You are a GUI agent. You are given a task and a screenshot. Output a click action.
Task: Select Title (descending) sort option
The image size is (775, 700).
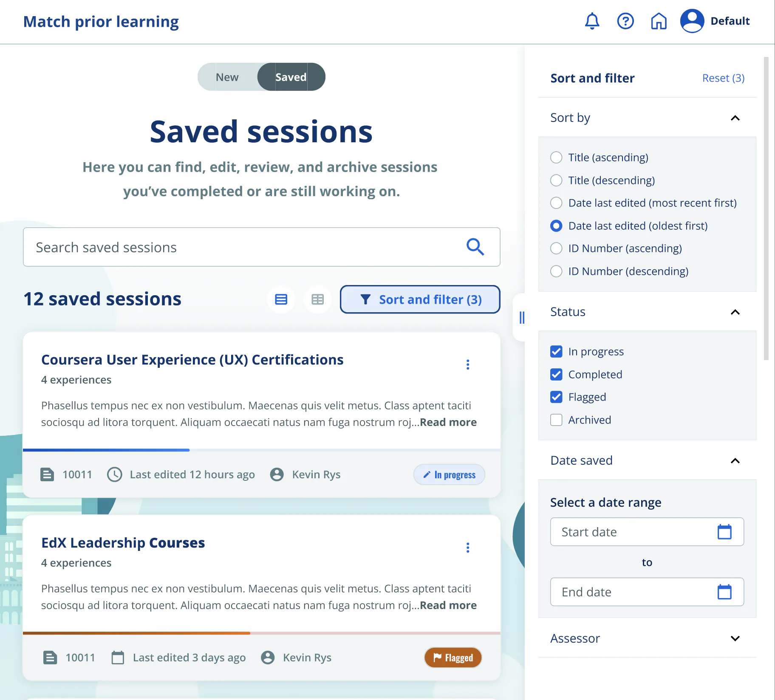coord(602,181)
